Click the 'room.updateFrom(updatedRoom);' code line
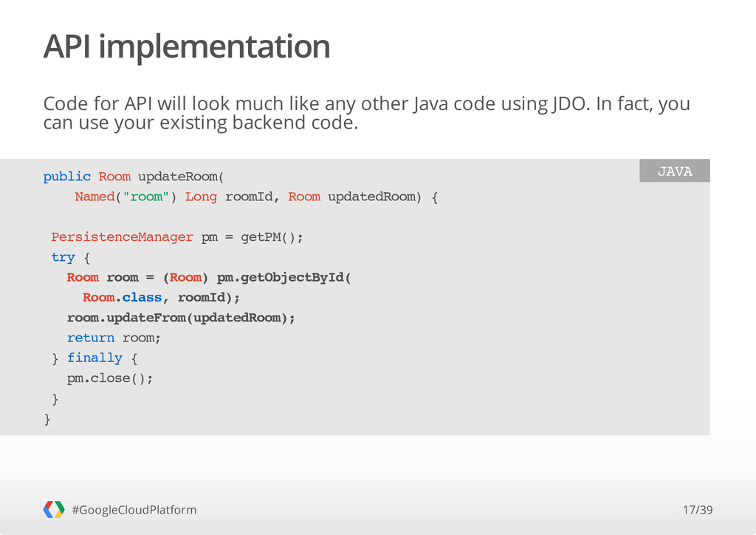 pyautogui.click(x=181, y=318)
